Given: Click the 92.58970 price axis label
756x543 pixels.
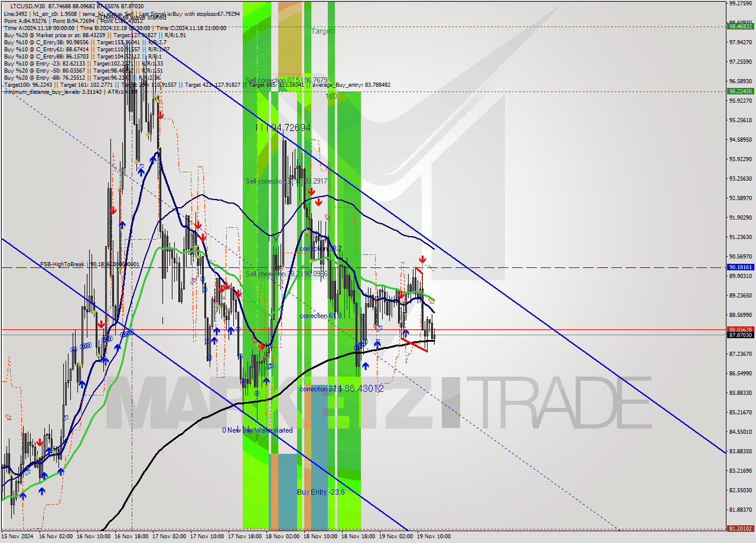Looking at the screenshot, I should click(x=740, y=198).
